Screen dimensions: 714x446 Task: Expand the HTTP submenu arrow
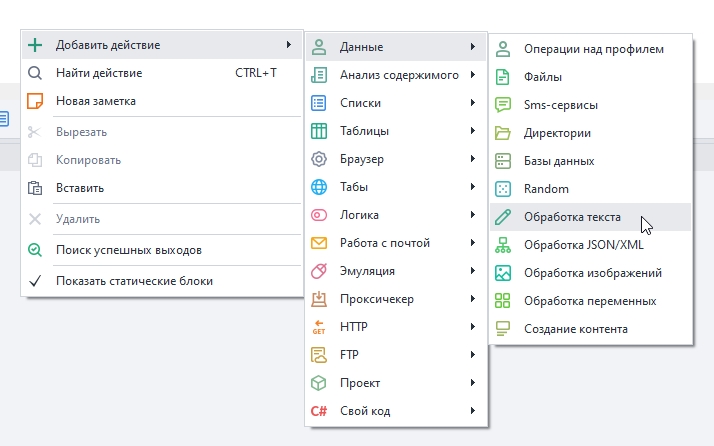pyautogui.click(x=471, y=327)
